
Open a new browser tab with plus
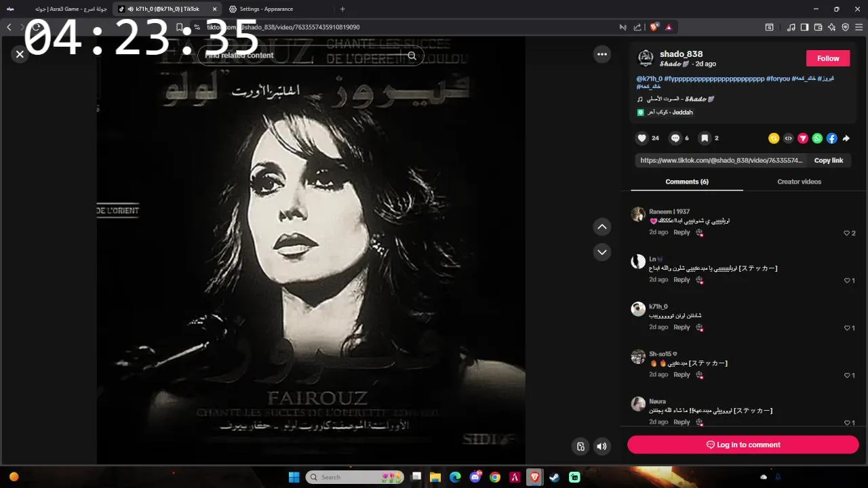(342, 9)
